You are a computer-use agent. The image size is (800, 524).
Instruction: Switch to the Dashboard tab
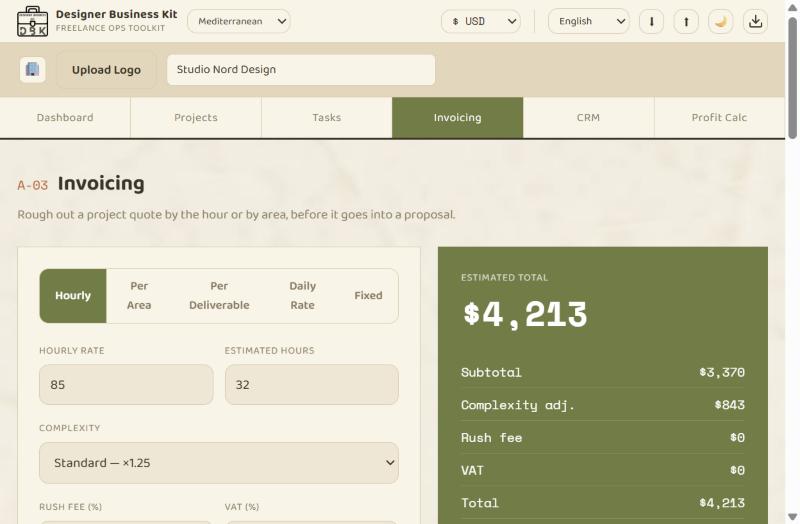(x=65, y=118)
